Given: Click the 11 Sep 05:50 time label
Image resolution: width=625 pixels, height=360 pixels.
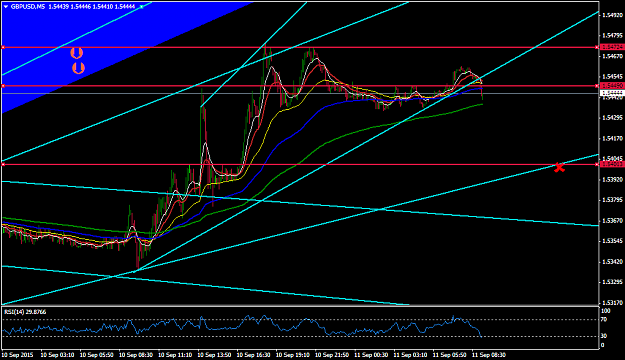Looking at the screenshot, I should coord(450,355).
